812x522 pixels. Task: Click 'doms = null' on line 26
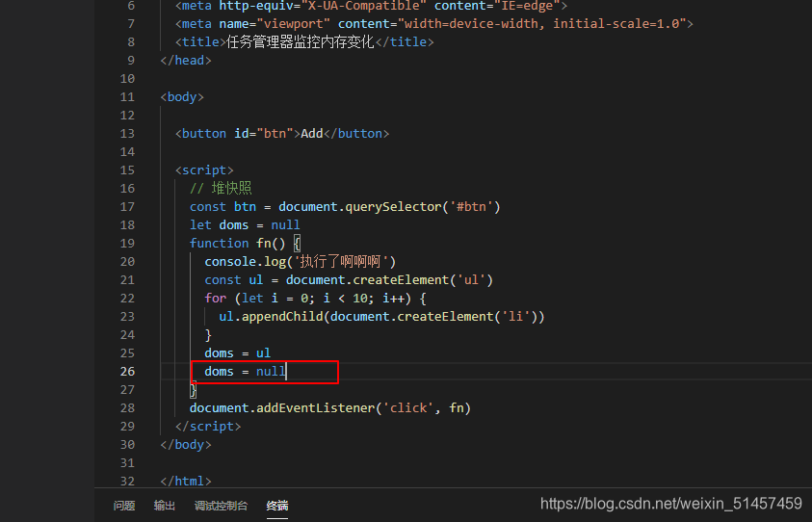point(245,372)
